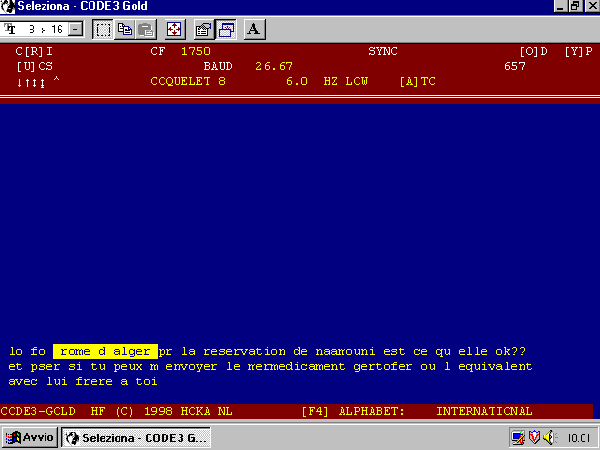The image size is (600, 450).
Task: Expand the '3 x 16' font size dropdown
Action: tap(76, 30)
